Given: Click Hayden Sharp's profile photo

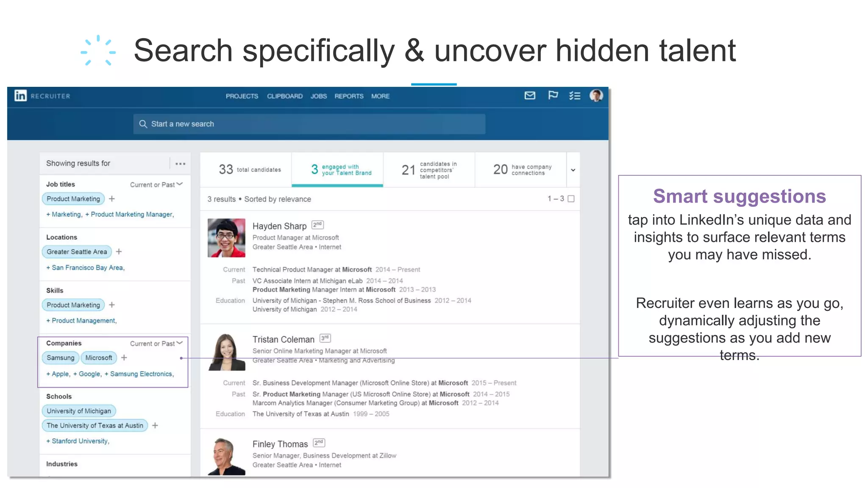Looking at the screenshot, I should tap(226, 238).
